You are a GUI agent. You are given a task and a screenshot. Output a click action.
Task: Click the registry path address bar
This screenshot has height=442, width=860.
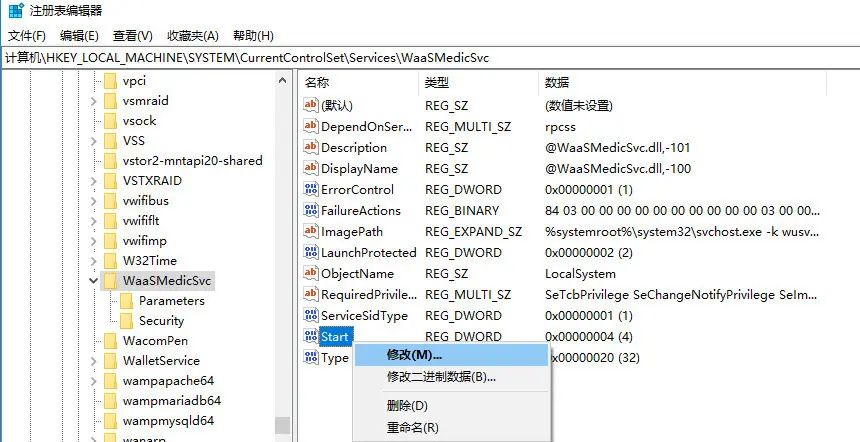coord(430,58)
